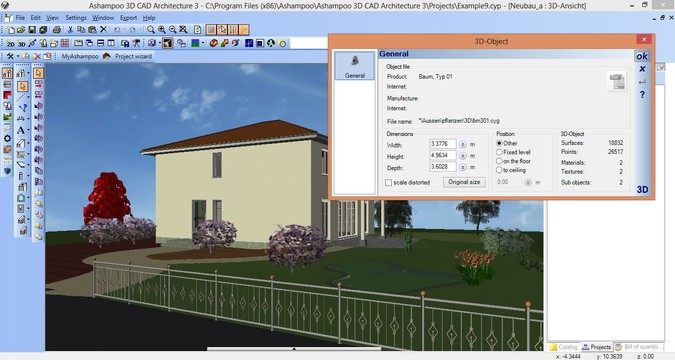Click the 2D view icon
Image resolution: width=675 pixels, height=360 pixels.
(10, 43)
